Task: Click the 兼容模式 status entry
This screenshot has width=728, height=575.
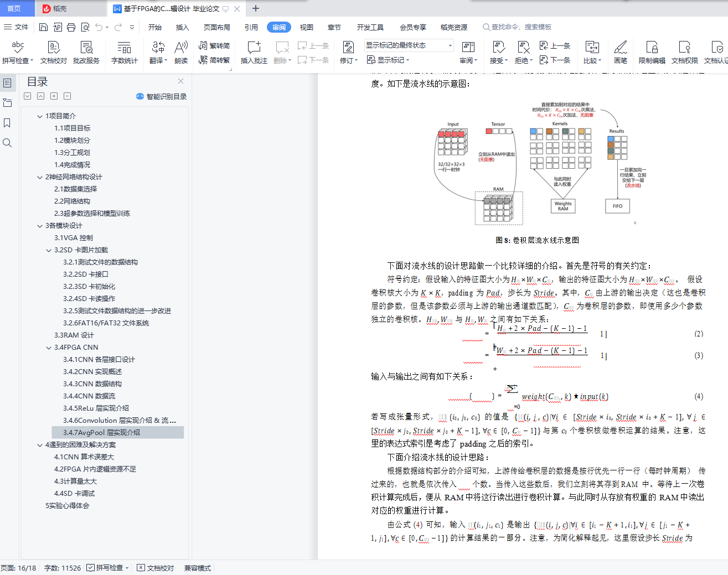Action: pos(198,568)
